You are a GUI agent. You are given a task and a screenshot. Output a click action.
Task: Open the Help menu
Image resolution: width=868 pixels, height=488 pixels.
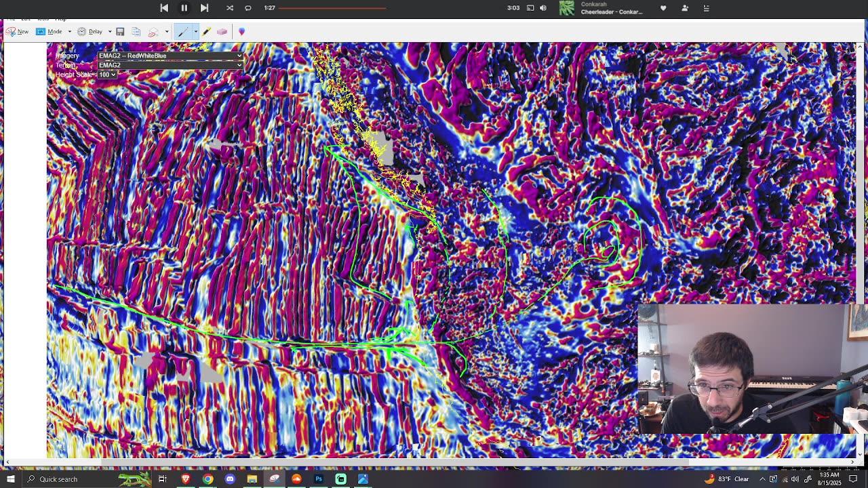(x=60, y=19)
